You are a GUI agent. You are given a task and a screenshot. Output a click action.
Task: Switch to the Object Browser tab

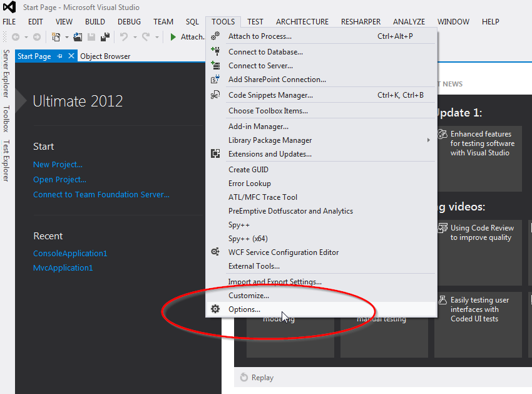pos(105,56)
